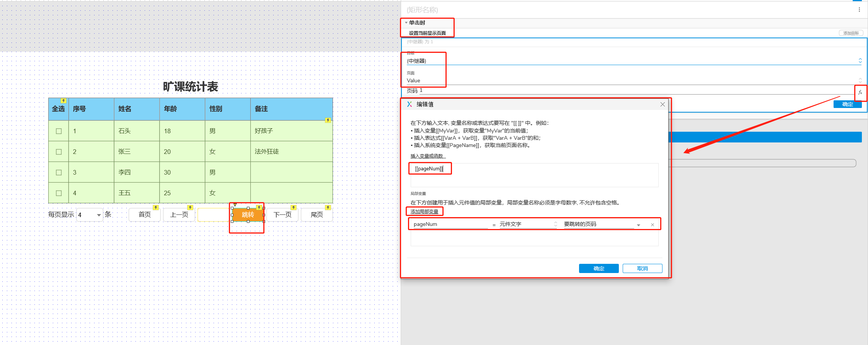Tick the checkbox for row 王五

click(x=59, y=193)
